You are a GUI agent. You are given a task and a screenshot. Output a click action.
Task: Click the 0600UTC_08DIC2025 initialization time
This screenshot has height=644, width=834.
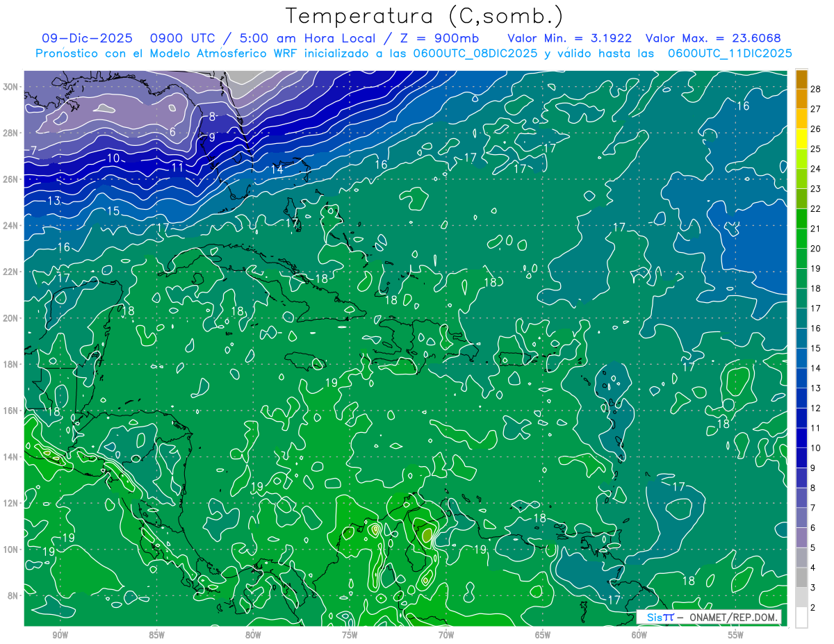coord(475,53)
